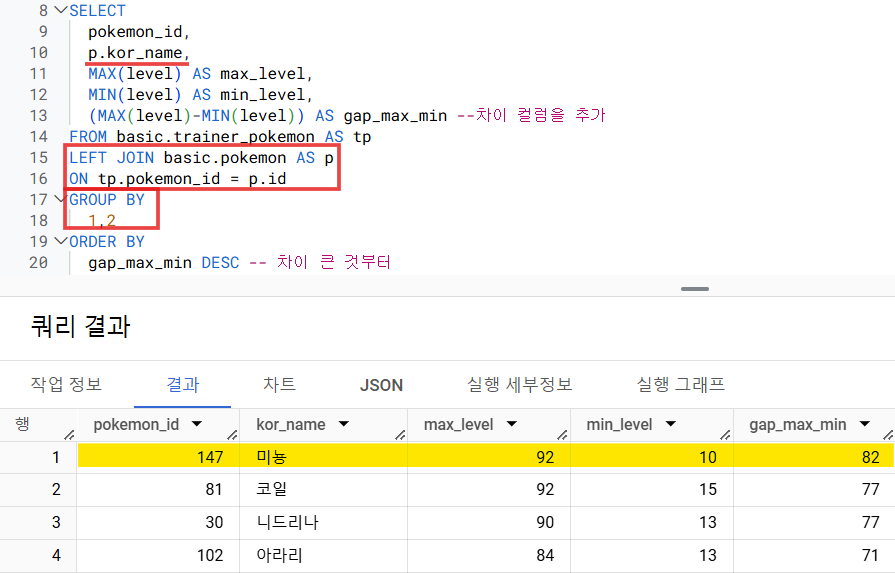Open the 실행 세부정보 tab
This screenshot has height=573, width=895.
pos(519,384)
